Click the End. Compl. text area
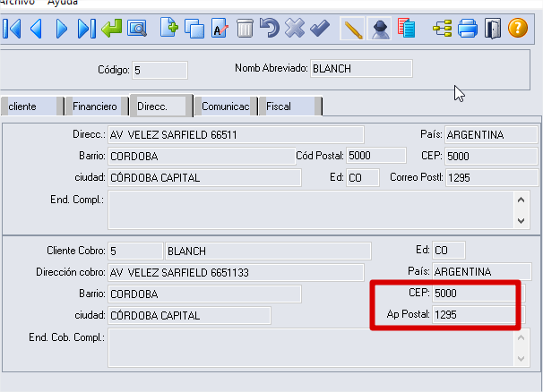The height and width of the screenshot is (392, 543). (311, 210)
